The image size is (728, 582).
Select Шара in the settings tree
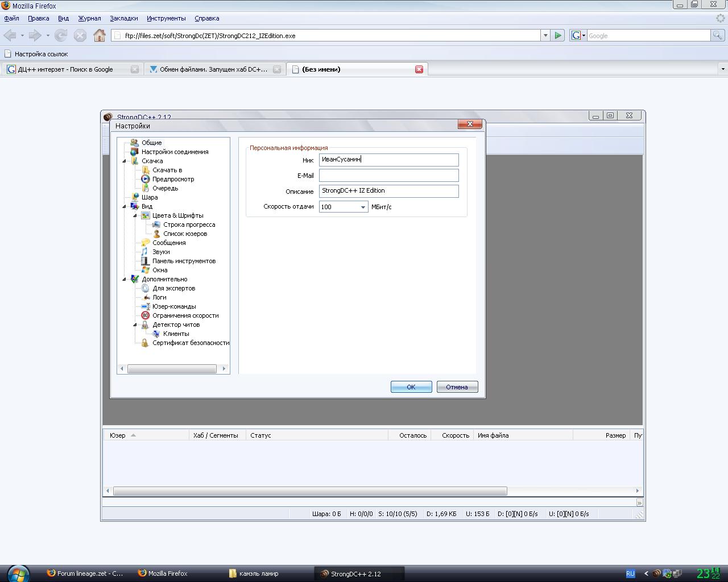[x=150, y=197]
